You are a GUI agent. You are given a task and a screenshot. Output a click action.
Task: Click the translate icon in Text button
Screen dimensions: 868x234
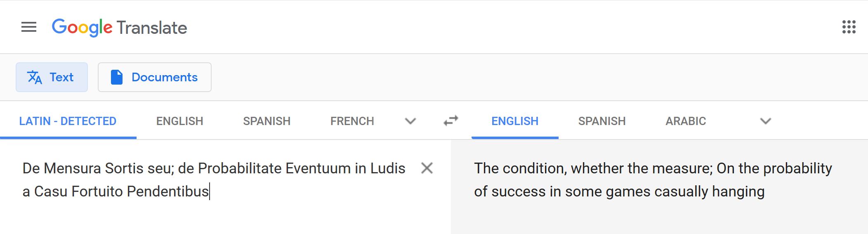[x=35, y=77]
